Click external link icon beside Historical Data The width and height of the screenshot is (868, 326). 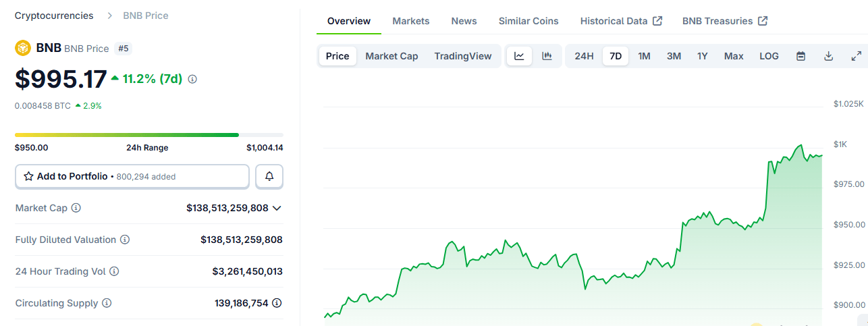pyautogui.click(x=657, y=21)
